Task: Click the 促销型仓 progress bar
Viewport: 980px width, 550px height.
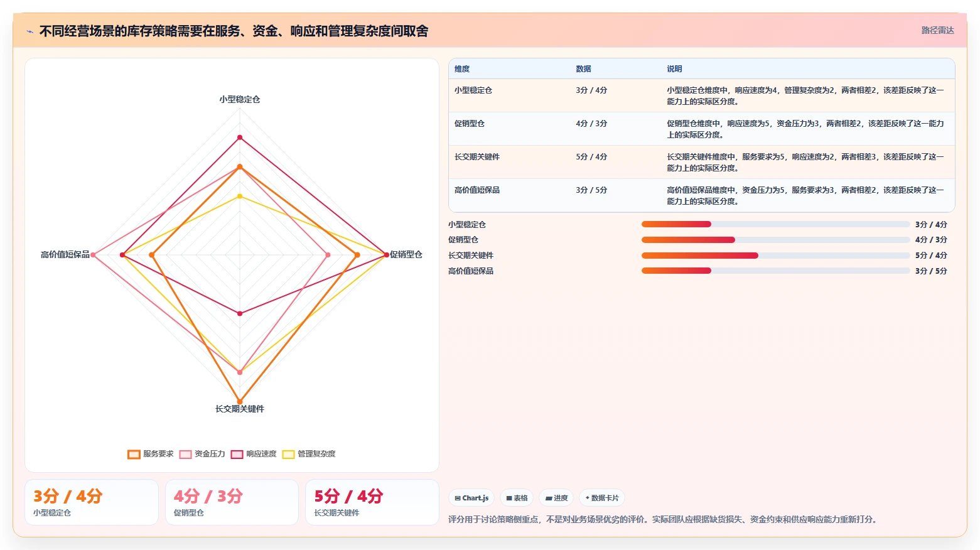Action: click(775, 240)
